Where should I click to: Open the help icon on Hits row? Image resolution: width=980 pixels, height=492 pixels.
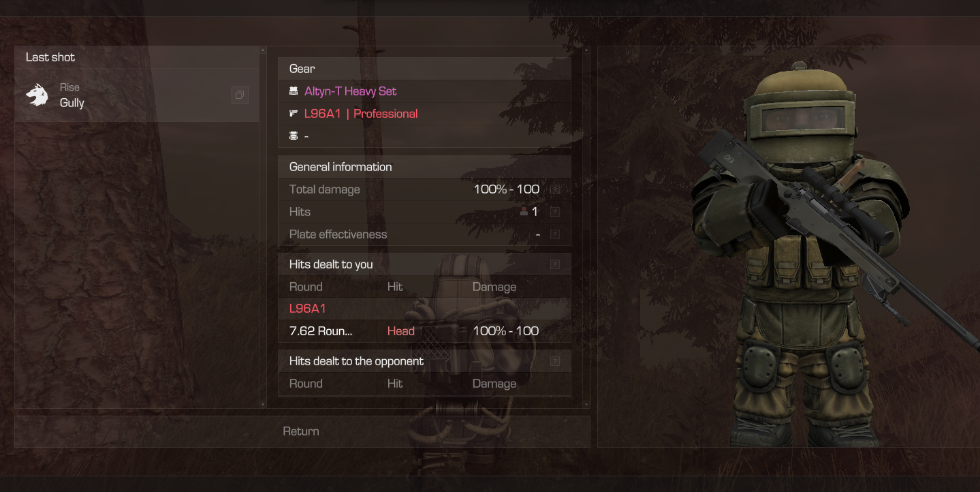pos(555,213)
